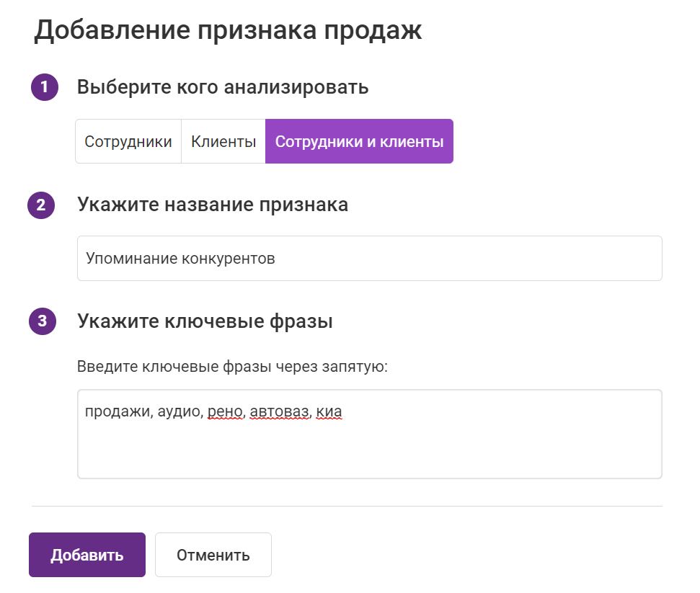Image resolution: width=700 pixels, height=593 pixels.
Task: Select Сотрудники и клиенты option
Action: (x=359, y=142)
